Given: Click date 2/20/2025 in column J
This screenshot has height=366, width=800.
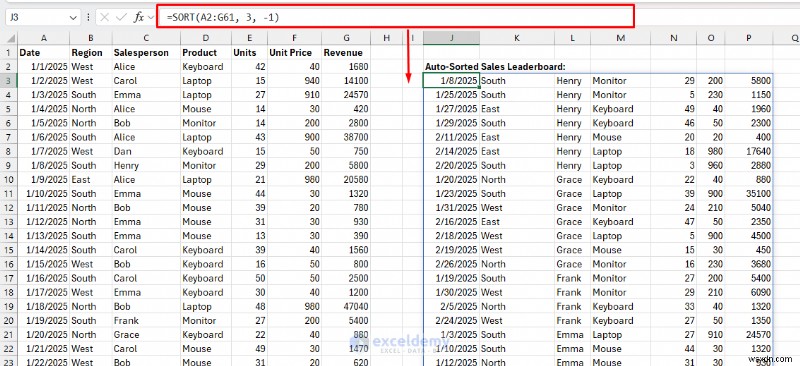Looking at the screenshot, I should tap(452, 166).
